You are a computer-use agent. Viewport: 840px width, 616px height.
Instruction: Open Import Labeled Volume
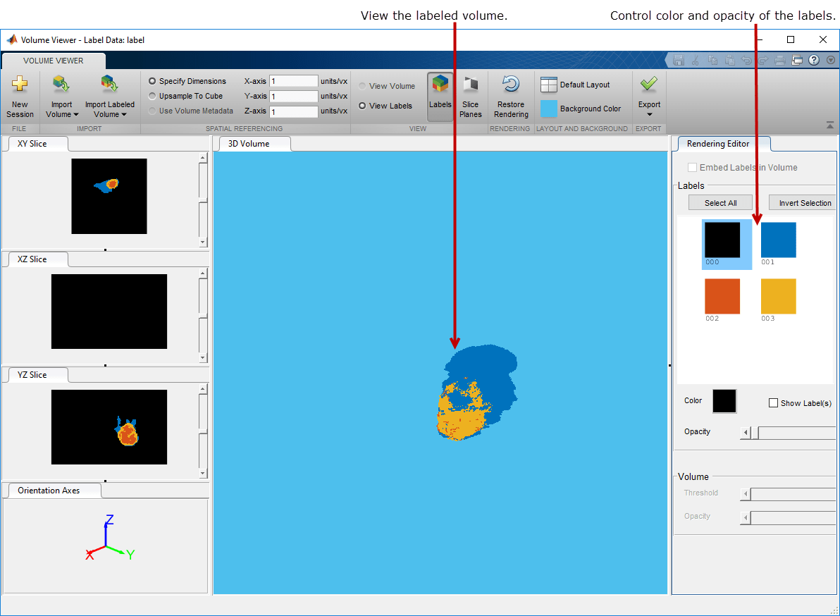point(109,97)
